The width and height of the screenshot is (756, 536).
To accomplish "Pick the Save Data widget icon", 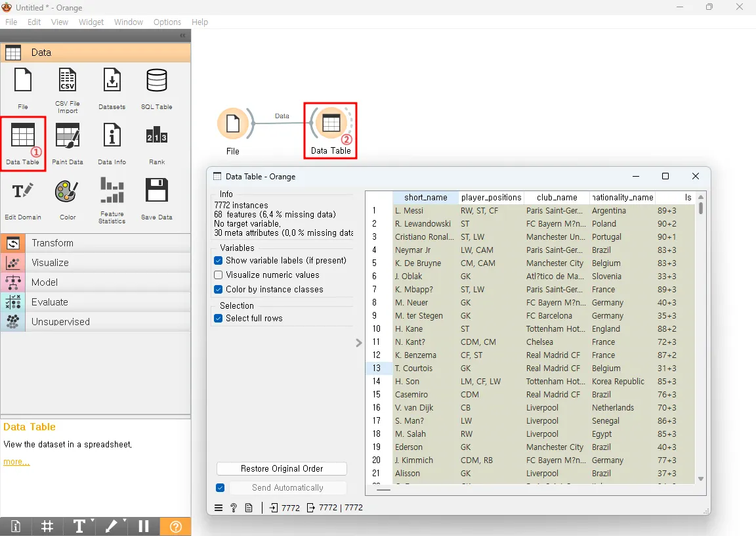I will tap(156, 191).
